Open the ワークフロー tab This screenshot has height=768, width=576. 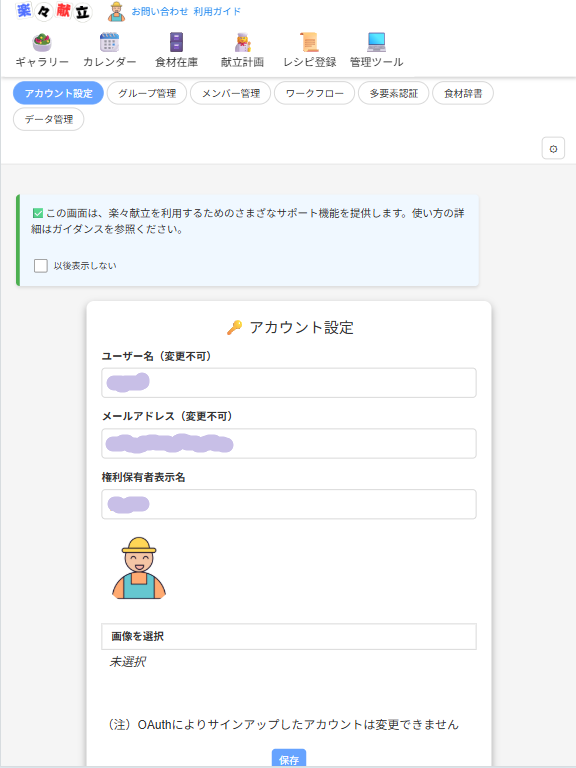[314, 93]
